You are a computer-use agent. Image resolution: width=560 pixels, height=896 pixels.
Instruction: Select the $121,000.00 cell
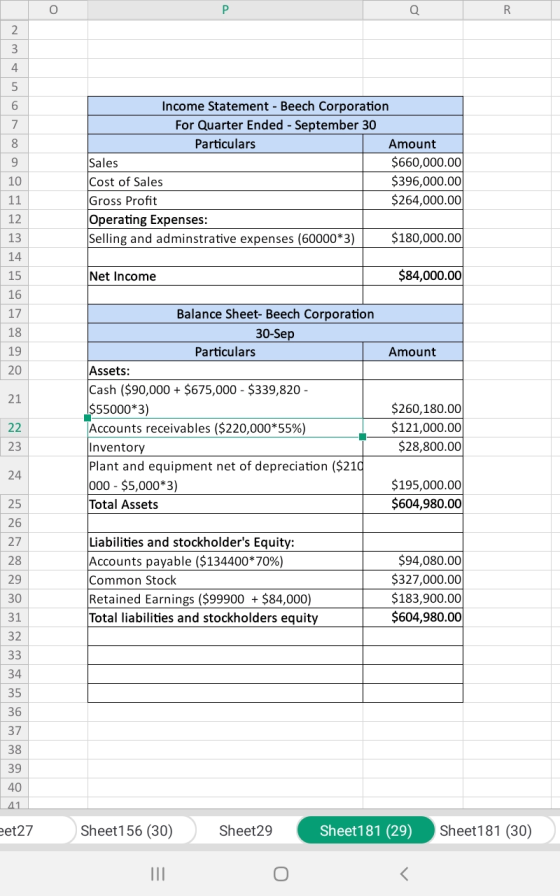[413, 428]
